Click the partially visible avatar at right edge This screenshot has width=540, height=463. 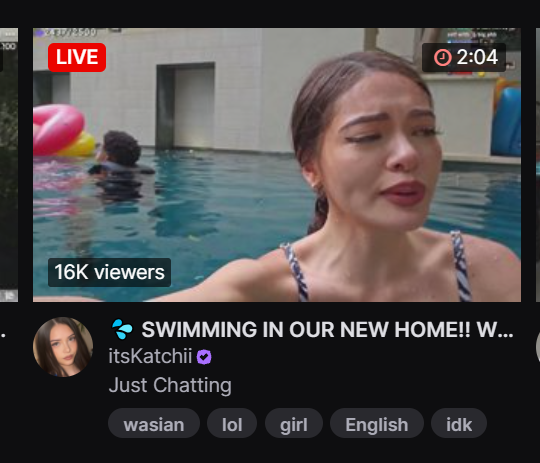click(538, 347)
